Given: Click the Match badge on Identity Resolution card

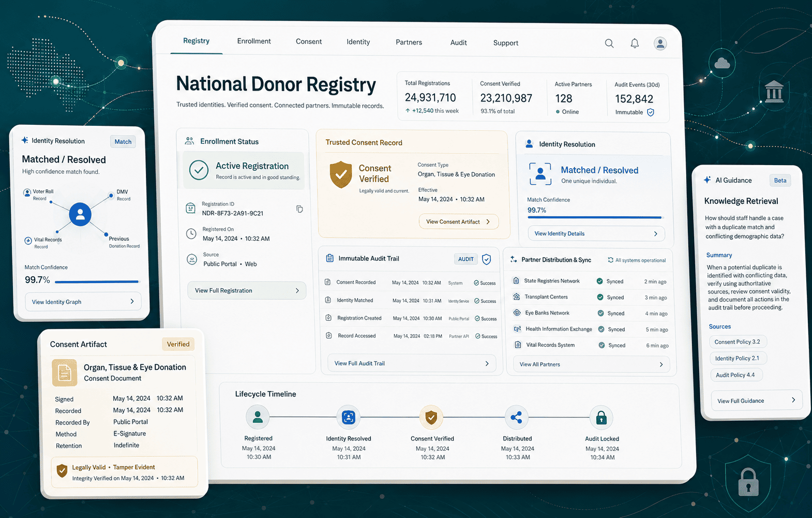Looking at the screenshot, I should pyautogui.click(x=123, y=142).
